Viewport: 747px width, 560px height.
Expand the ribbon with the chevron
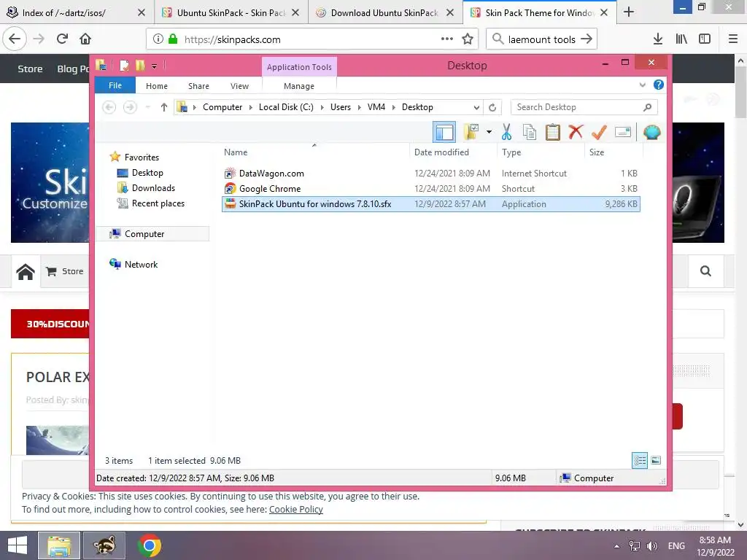[x=642, y=85]
